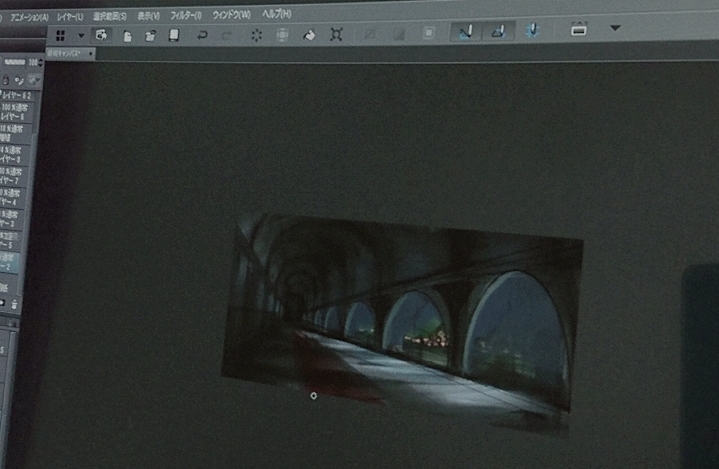Screen dimensions: 719x469
Task: Click the Redo arrow icon
Action: tap(227, 35)
